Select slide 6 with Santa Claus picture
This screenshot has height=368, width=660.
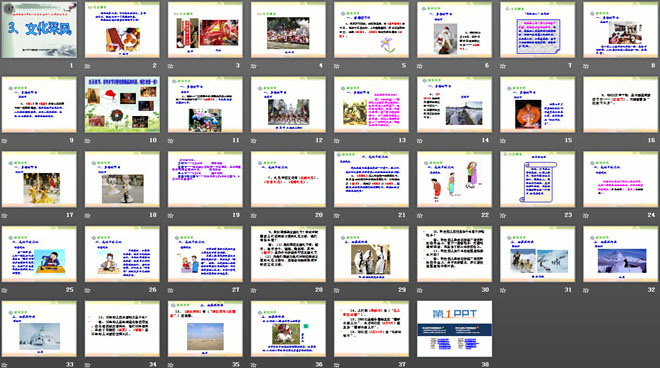tap(455, 29)
